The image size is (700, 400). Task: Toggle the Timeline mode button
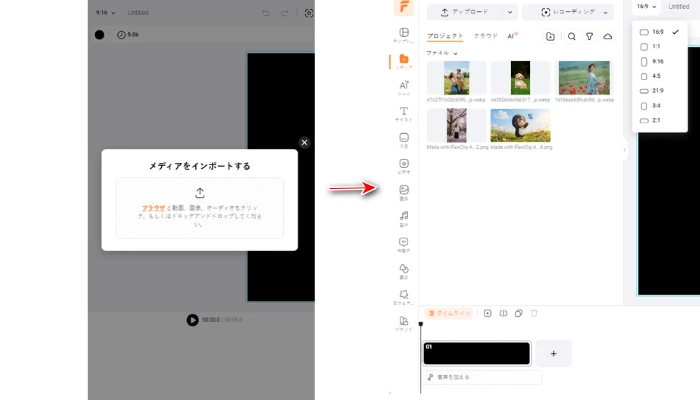tap(449, 313)
